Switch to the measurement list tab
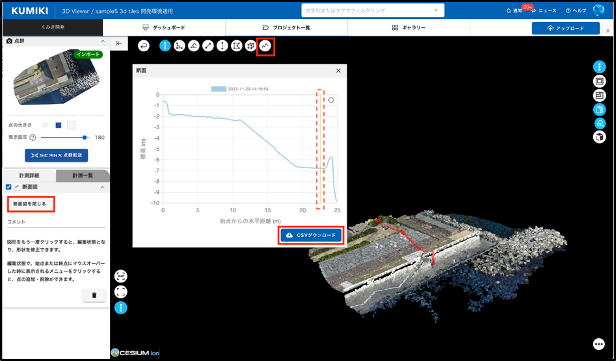Image resolution: width=616 pixels, height=361 pixels. click(82, 176)
